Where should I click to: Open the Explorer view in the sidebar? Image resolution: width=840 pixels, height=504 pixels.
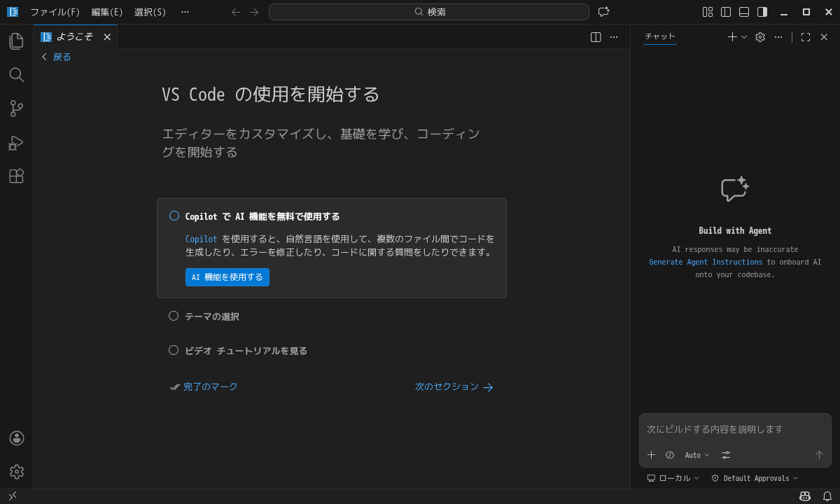16,41
